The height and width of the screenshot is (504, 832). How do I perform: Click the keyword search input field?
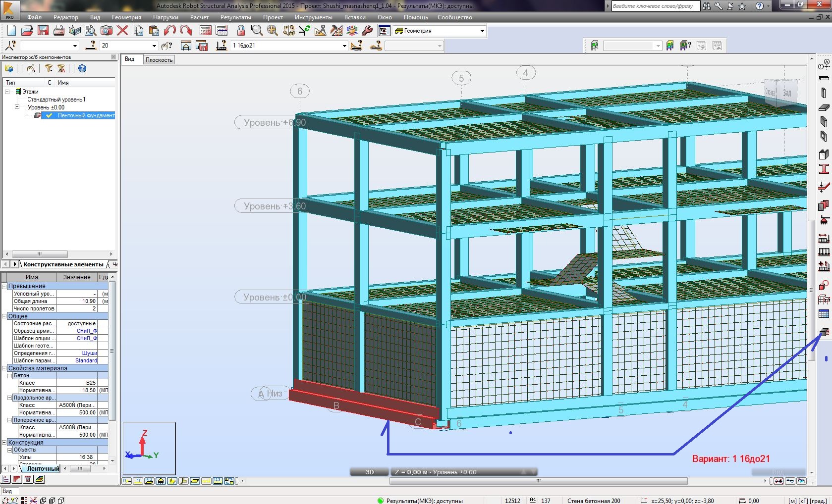click(654, 6)
